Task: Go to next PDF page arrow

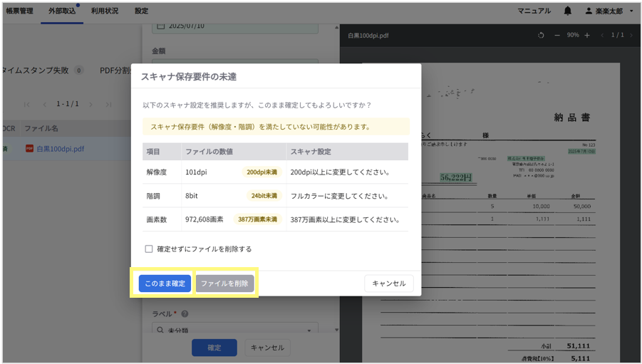Action: [x=631, y=36]
